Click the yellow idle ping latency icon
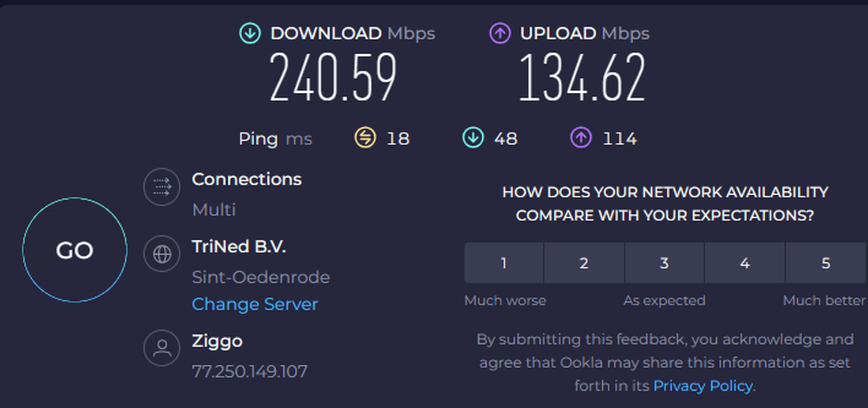The image size is (868, 408). coord(365,138)
